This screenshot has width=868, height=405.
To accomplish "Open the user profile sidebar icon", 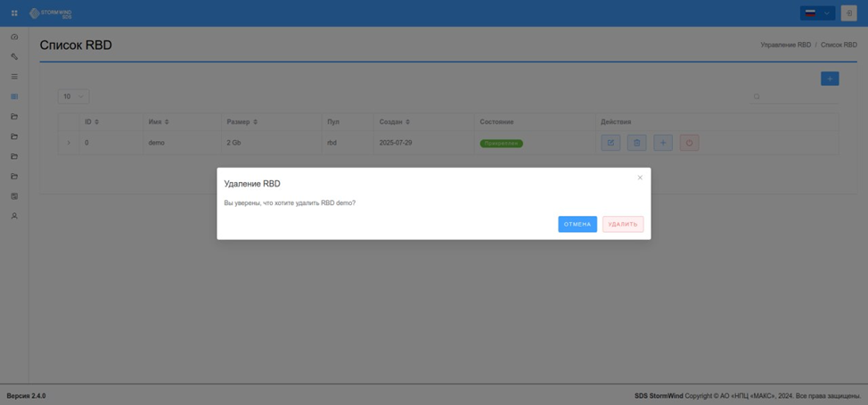I will pyautogui.click(x=14, y=216).
